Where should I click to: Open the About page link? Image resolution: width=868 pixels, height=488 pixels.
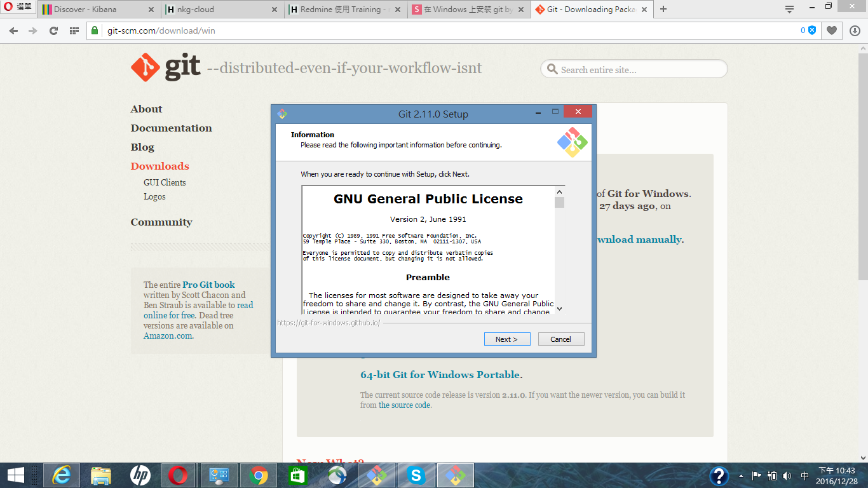pyautogui.click(x=146, y=109)
